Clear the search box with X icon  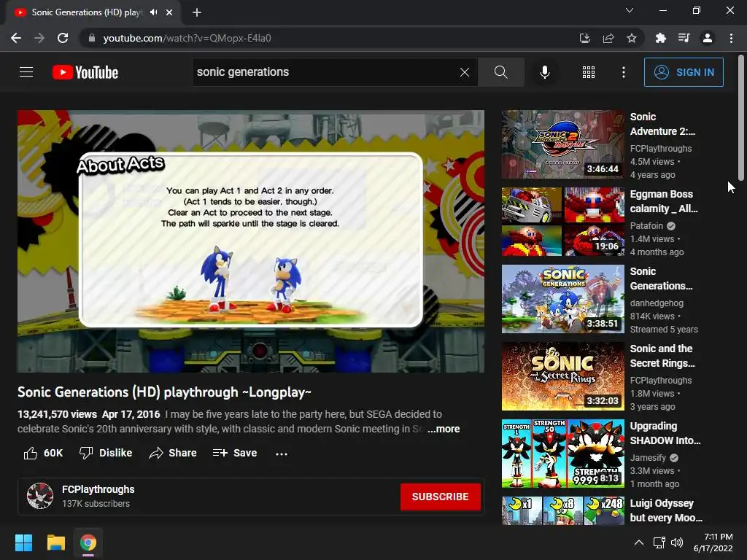pos(465,72)
